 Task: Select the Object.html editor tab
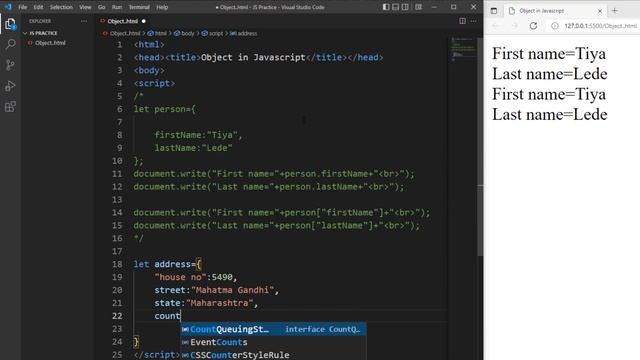point(122,21)
